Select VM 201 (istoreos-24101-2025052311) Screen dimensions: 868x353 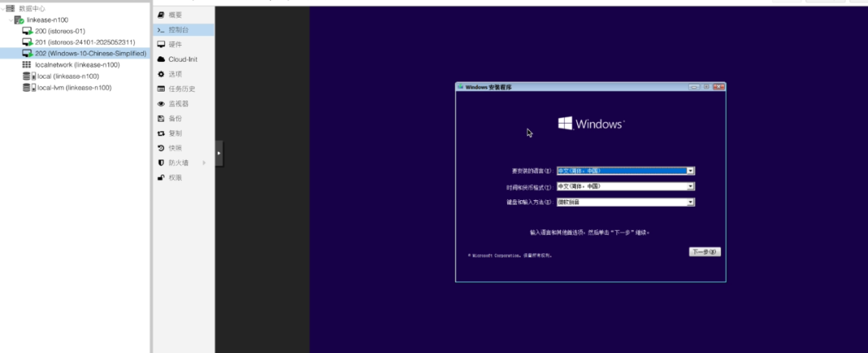click(84, 42)
